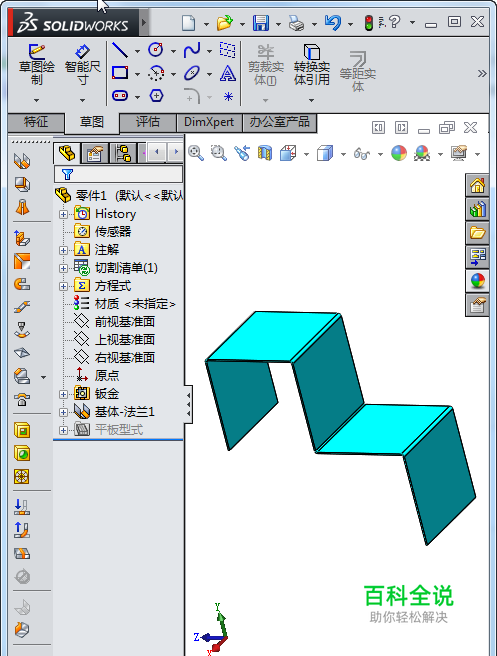Switch to the 特征 tab
The width and height of the screenshot is (497, 656).
pyautogui.click(x=36, y=122)
